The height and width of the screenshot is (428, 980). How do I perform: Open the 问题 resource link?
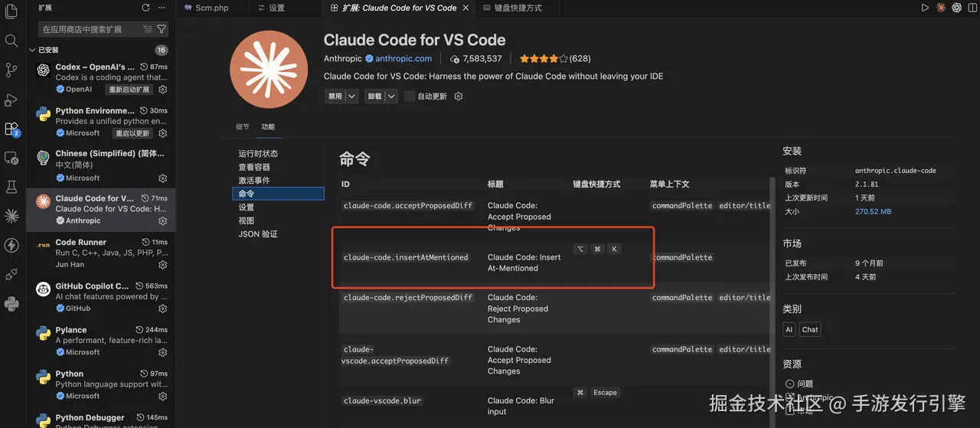(805, 384)
